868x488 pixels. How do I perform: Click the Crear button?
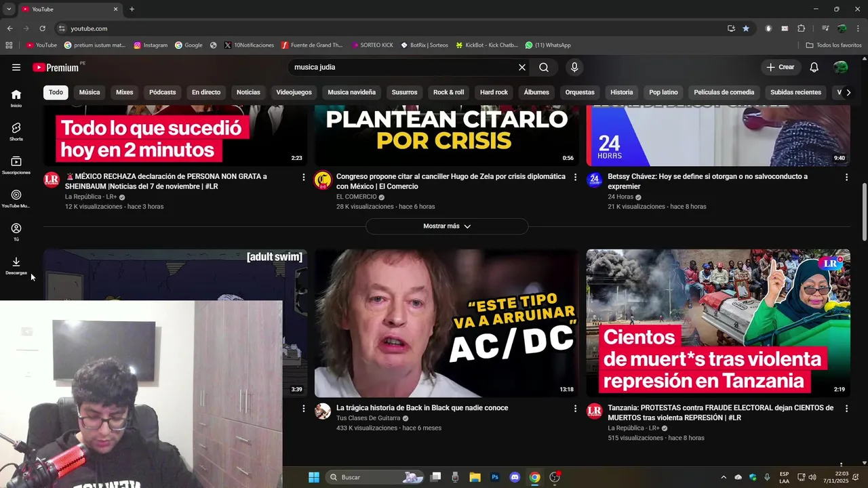click(780, 67)
